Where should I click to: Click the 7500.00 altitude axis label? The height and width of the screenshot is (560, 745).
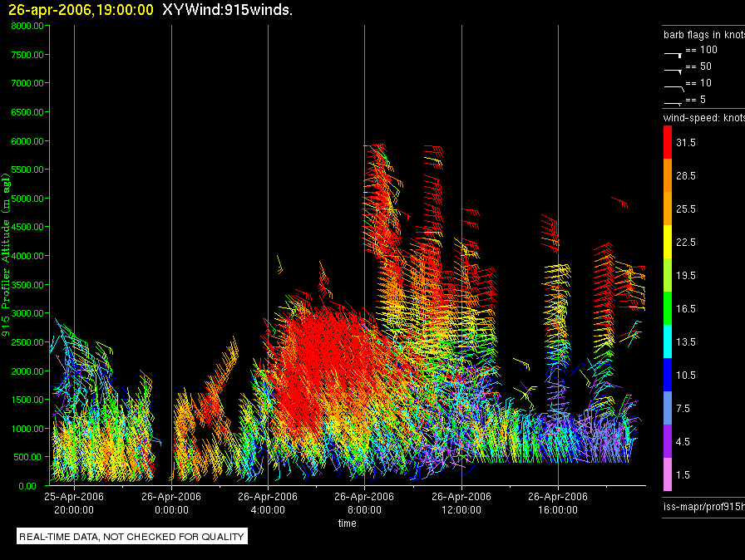[27, 55]
